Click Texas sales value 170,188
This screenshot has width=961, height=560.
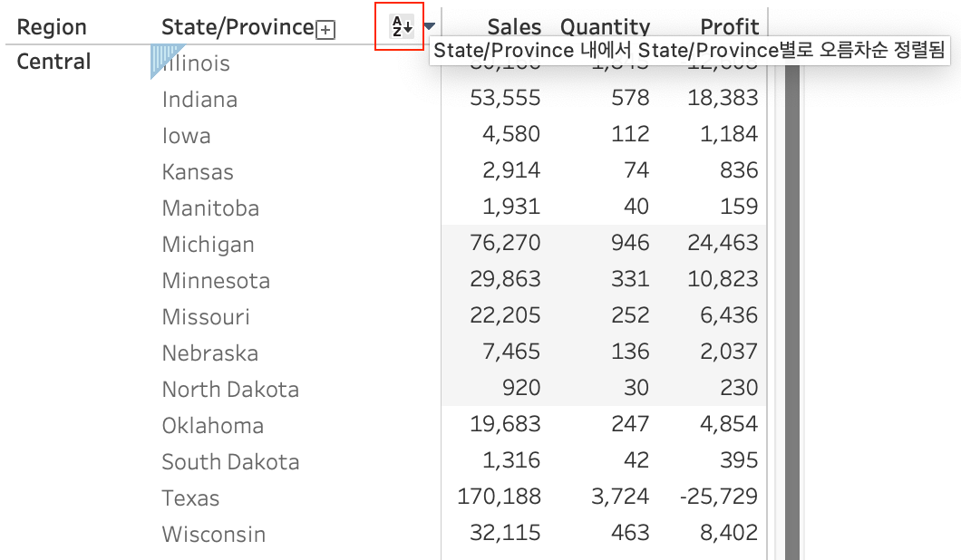(500, 497)
